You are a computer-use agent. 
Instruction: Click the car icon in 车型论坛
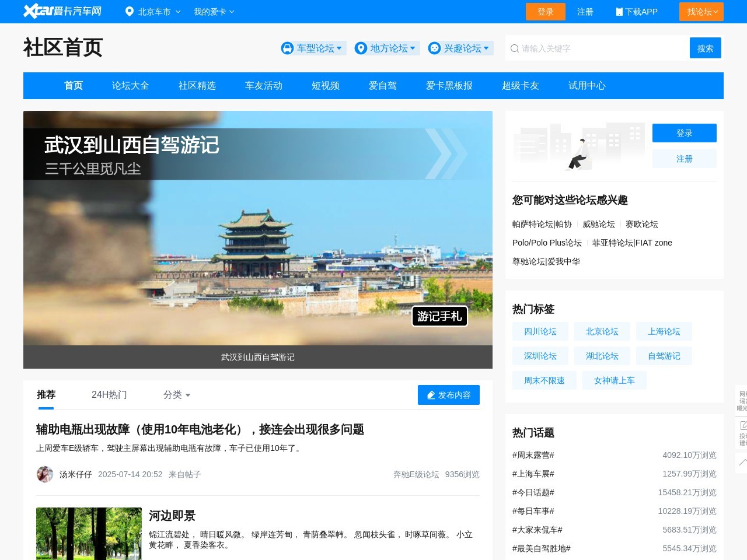(x=287, y=48)
